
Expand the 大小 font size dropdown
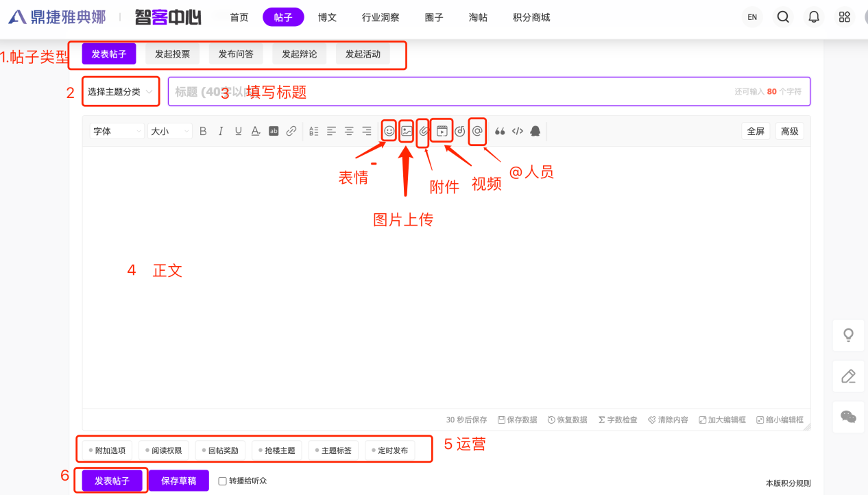(x=169, y=131)
